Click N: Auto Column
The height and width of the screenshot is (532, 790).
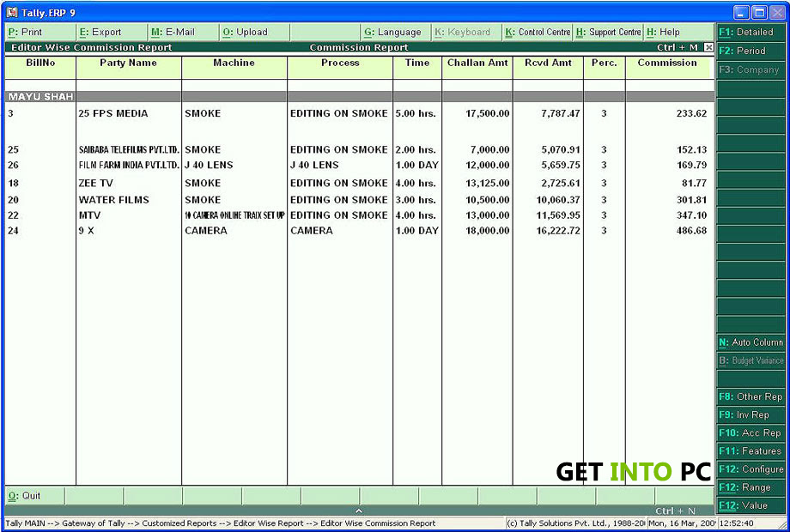tap(750, 342)
